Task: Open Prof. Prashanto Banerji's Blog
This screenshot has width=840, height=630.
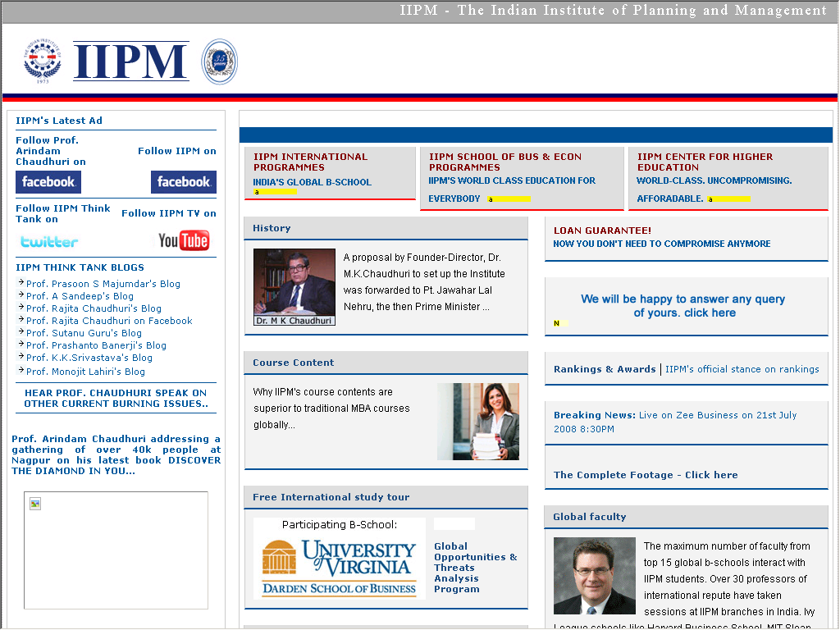Action: 97,345
